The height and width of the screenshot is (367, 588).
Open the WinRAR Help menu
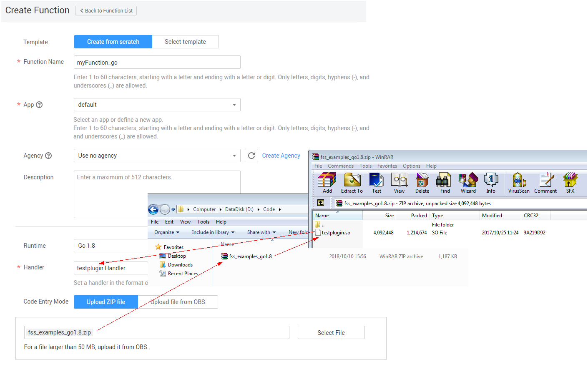pos(431,166)
